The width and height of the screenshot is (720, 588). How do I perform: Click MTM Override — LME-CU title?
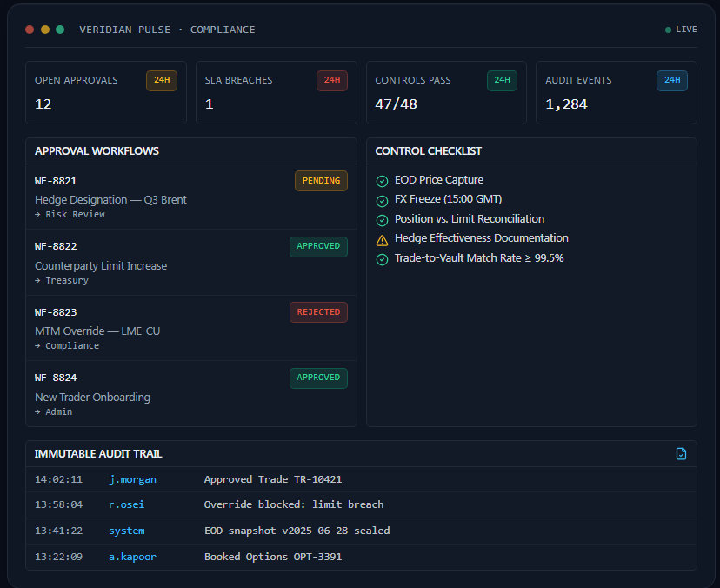pos(97,331)
